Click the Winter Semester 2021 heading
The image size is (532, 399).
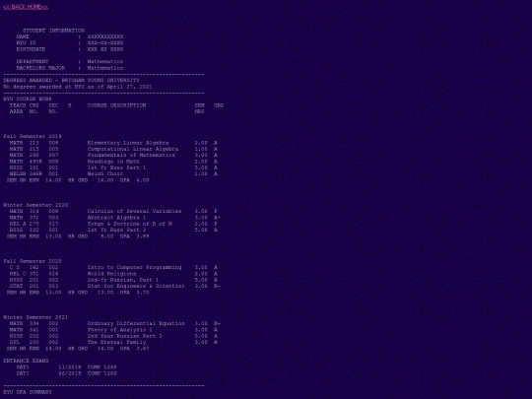[35, 317]
